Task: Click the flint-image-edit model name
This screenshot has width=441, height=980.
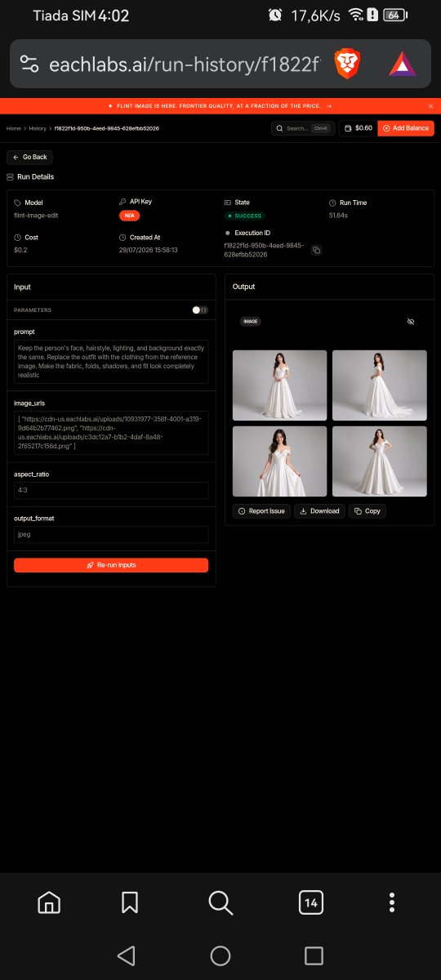Action: [x=36, y=216]
